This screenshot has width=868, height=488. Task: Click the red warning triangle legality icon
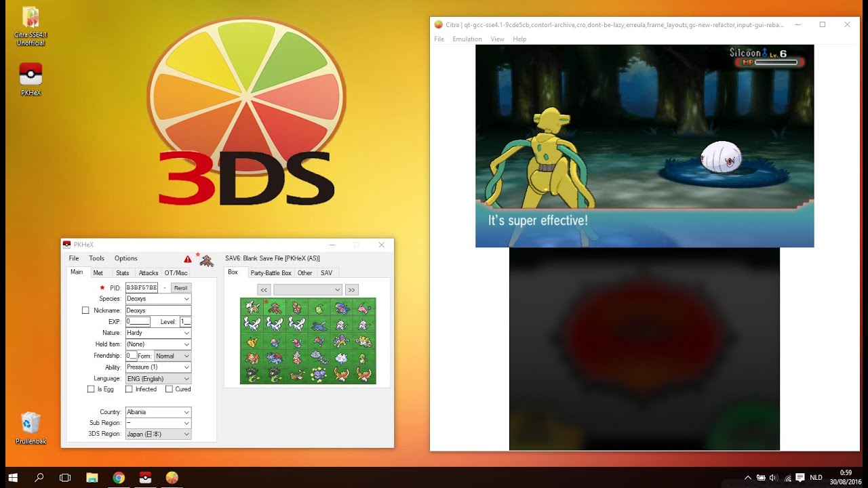pyautogui.click(x=188, y=259)
